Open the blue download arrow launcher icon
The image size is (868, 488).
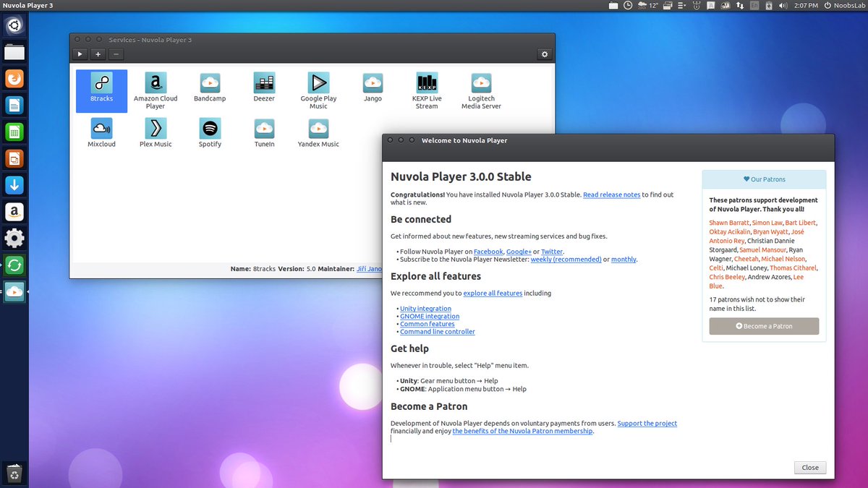[14, 185]
